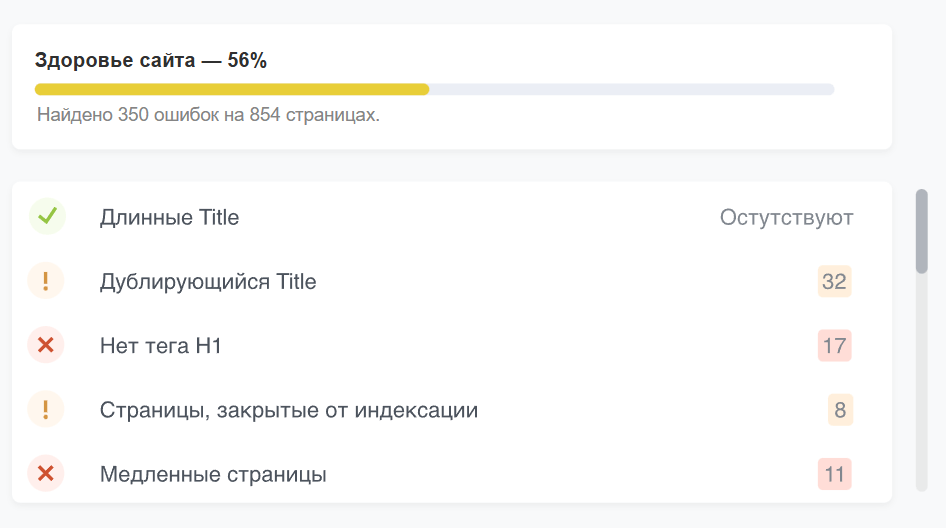
Task: Click the Здоровье сайта — 56% heading
Action: tap(151, 60)
